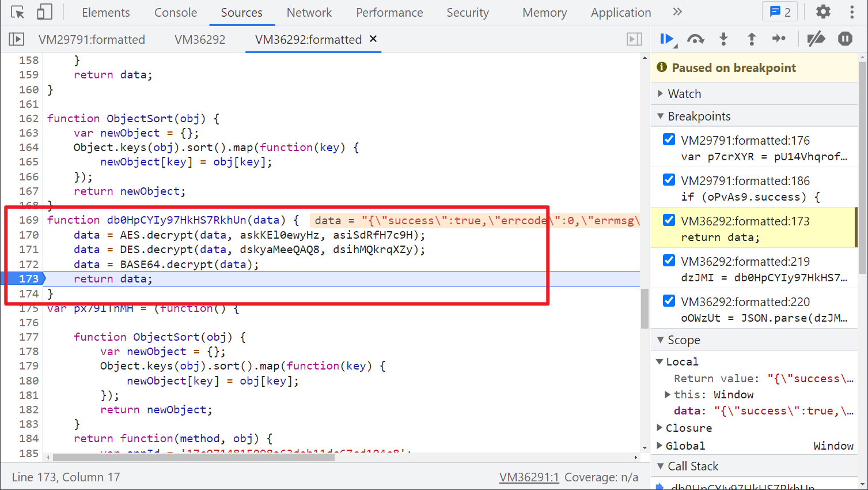Select 'return data;' breakpoint entry text
Viewport: 868px width, 490px height.
720,237
